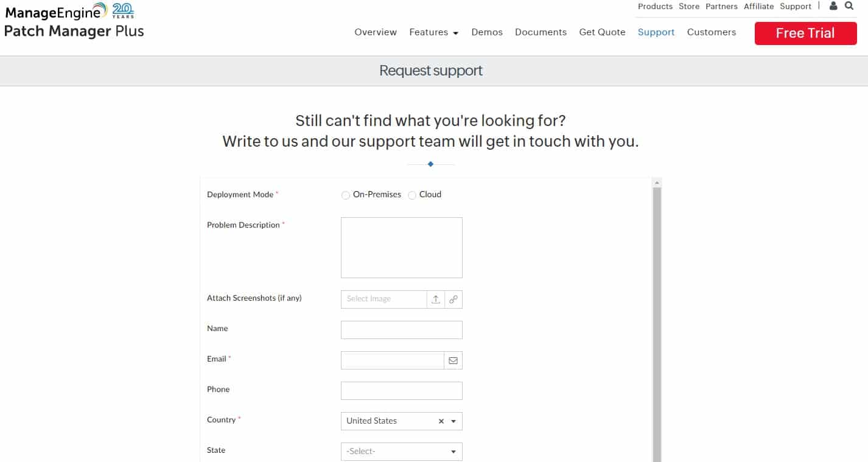This screenshot has height=462, width=868.
Task: Open the Demos menu item
Action: click(487, 32)
